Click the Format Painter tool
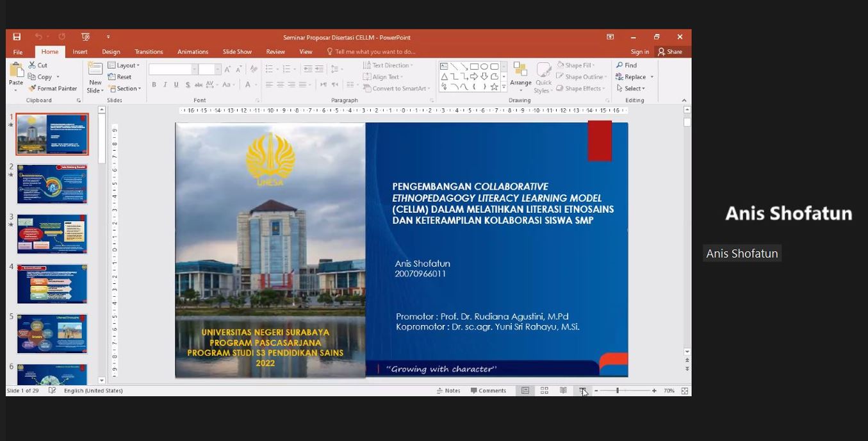Screen dimensions: 868x441 (x=53, y=88)
